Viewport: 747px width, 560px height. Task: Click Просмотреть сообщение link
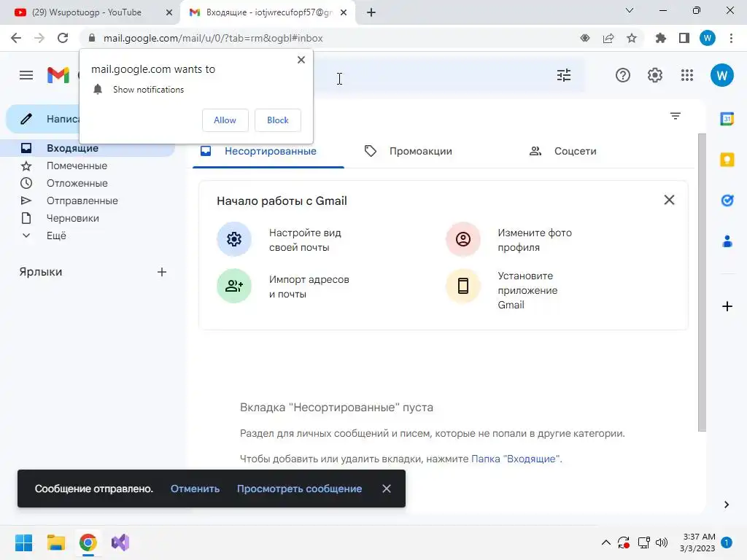pyautogui.click(x=299, y=489)
